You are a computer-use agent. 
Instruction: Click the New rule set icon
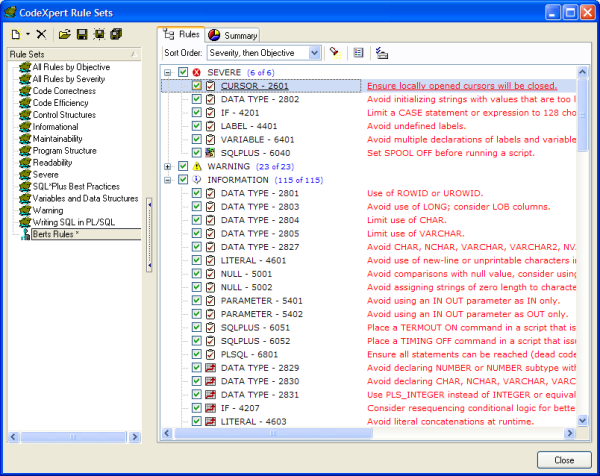pyautogui.click(x=16, y=34)
